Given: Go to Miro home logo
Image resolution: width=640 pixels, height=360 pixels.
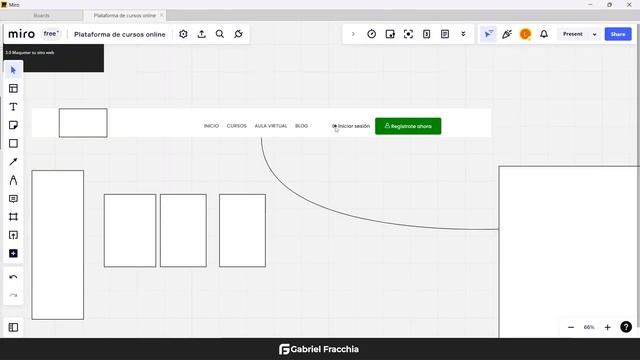Looking at the screenshot, I should pos(21,34).
